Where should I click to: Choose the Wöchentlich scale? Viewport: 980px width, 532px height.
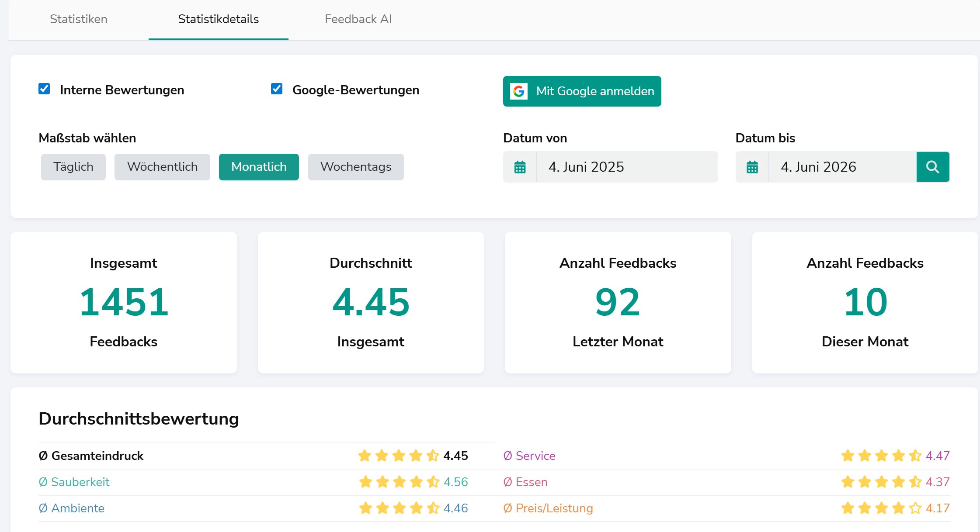pos(162,167)
